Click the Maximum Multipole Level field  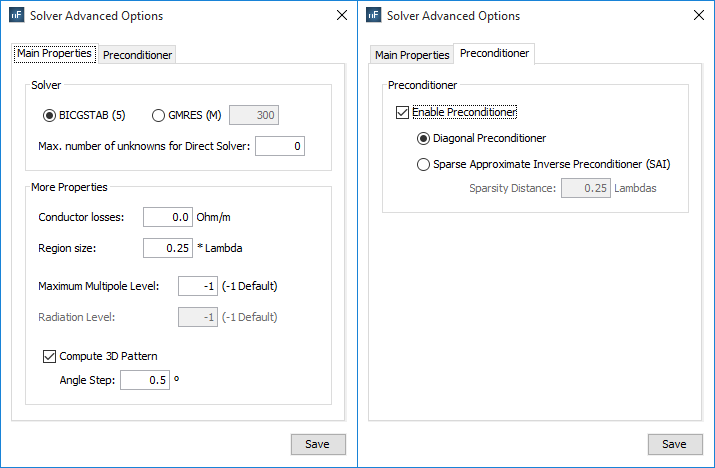197,286
